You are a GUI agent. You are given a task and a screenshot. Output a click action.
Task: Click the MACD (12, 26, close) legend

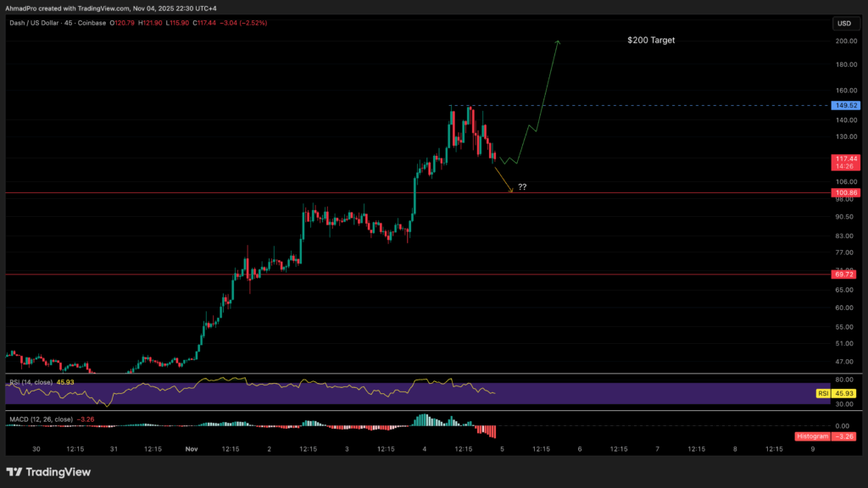click(41, 419)
